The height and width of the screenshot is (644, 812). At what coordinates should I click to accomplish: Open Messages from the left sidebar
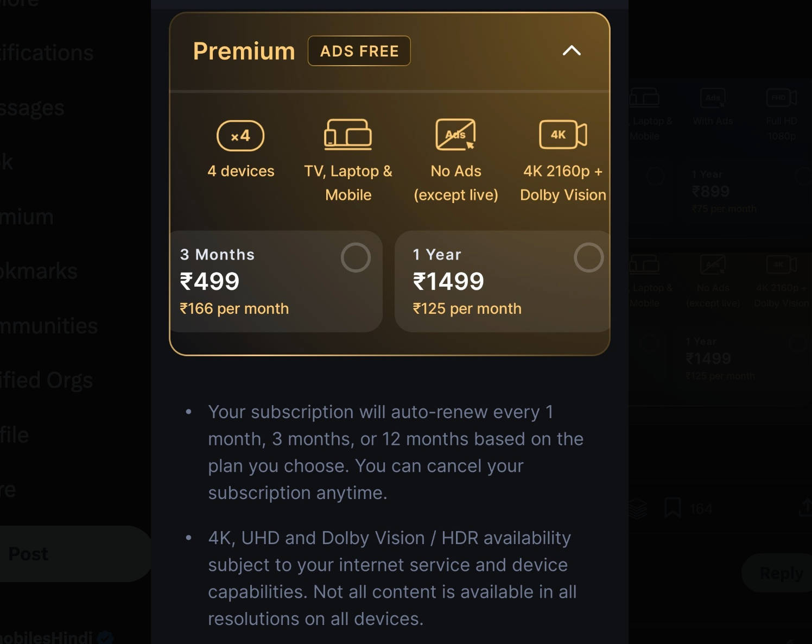coord(33,108)
